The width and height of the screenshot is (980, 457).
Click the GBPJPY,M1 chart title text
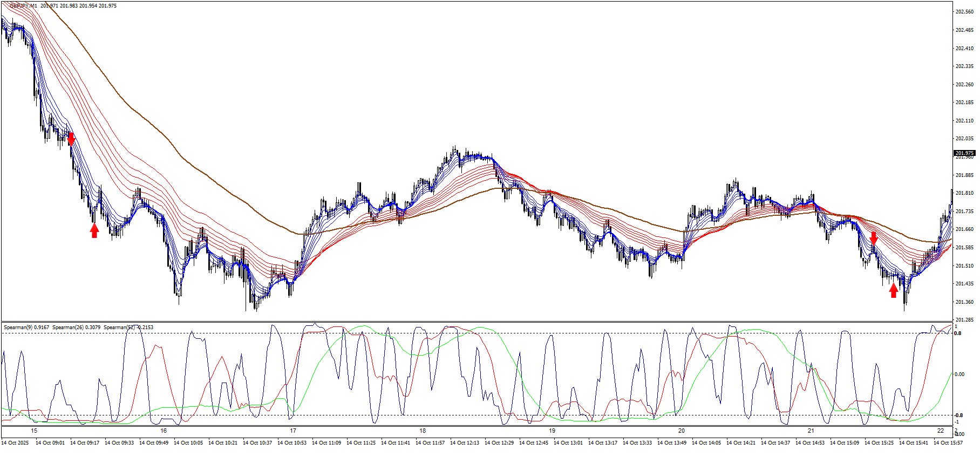(24, 6)
